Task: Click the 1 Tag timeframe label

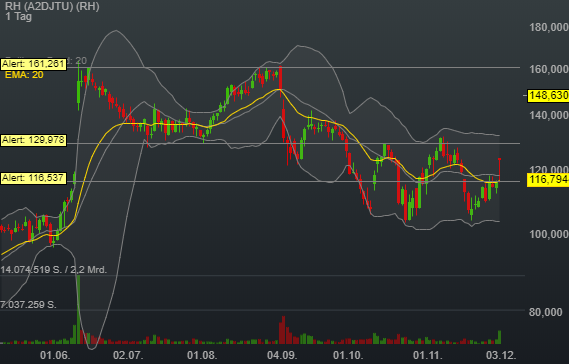Action: [19, 16]
